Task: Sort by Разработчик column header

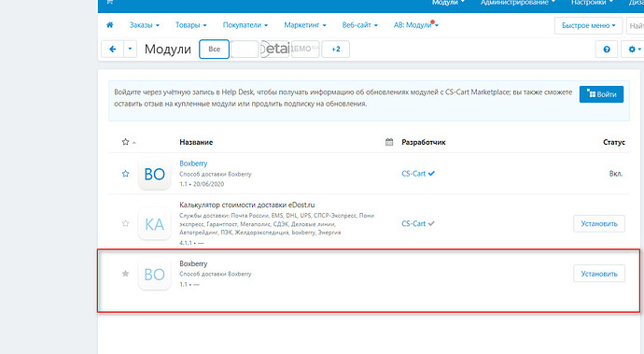Action: (424, 142)
